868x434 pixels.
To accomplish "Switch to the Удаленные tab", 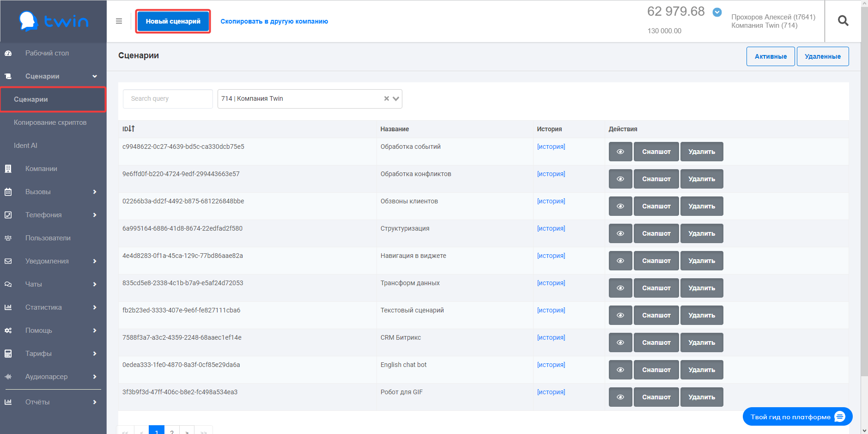I will 822,56.
